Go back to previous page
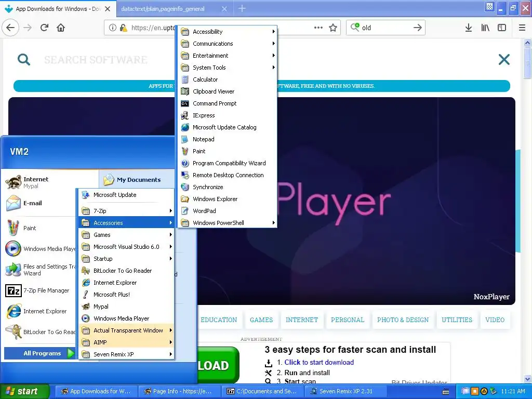The image size is (532, 399). click(x=10, y=28)
